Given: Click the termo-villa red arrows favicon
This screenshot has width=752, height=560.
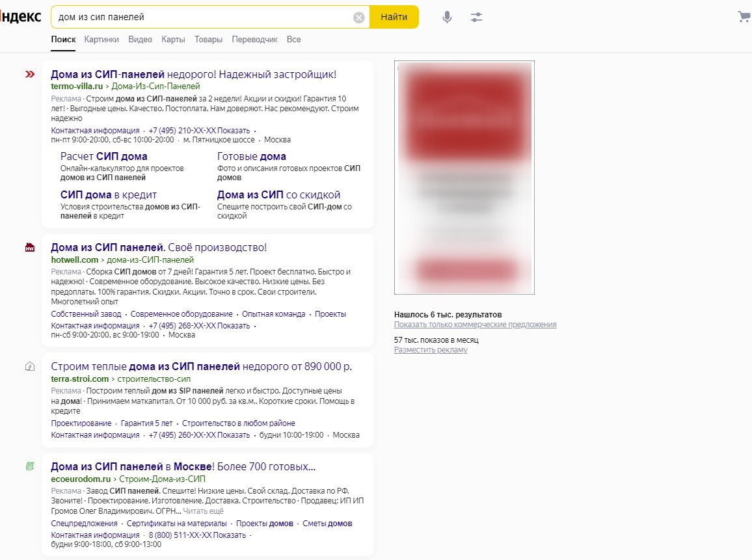Looking at the screenshot, I should pos(30,74).
